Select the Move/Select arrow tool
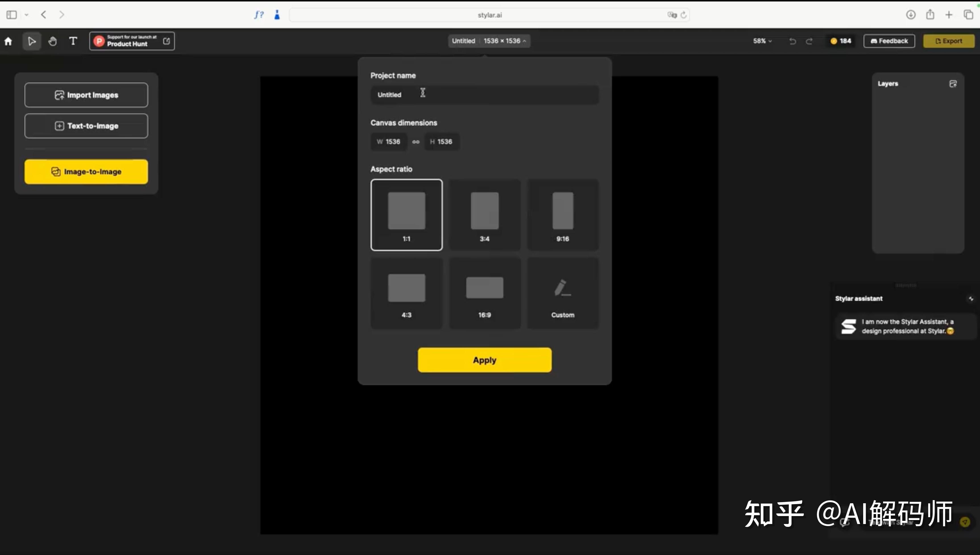Viewport: 980px width, 555px height. click(32, 41)
